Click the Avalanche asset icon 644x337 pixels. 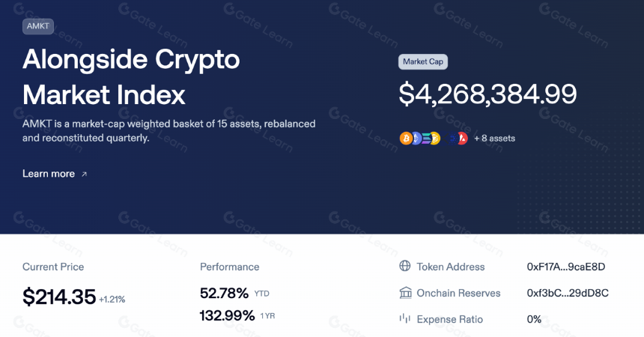tap(464, 138)
